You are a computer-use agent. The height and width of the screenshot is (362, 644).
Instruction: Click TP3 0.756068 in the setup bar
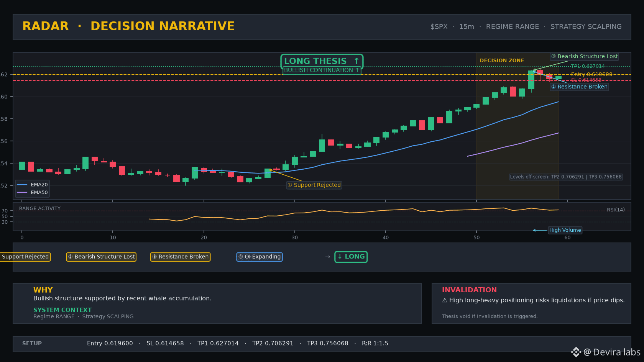(x=328, y=343)
